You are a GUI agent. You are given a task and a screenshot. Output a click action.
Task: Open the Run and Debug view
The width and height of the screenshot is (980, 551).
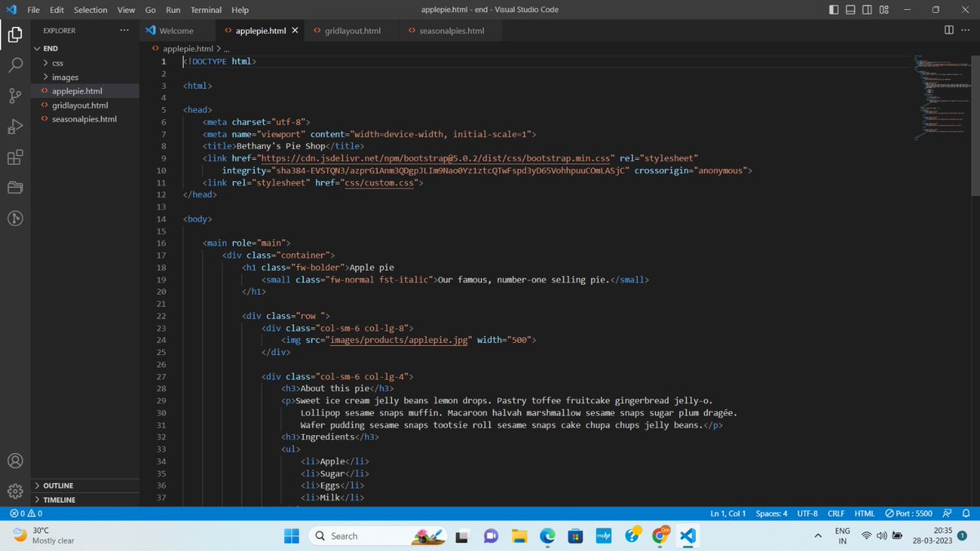point(15,127)
